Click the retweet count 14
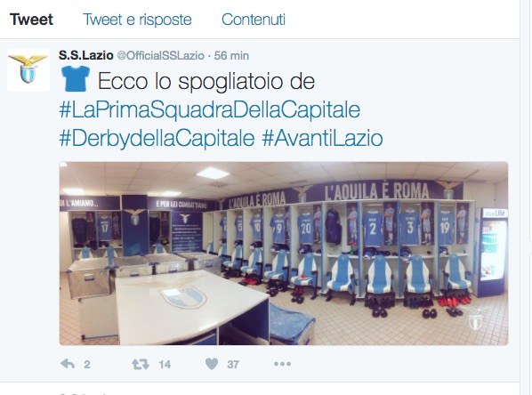Image resolution: width=532 pixels, height=395 pixels. (x=165, y=365)
